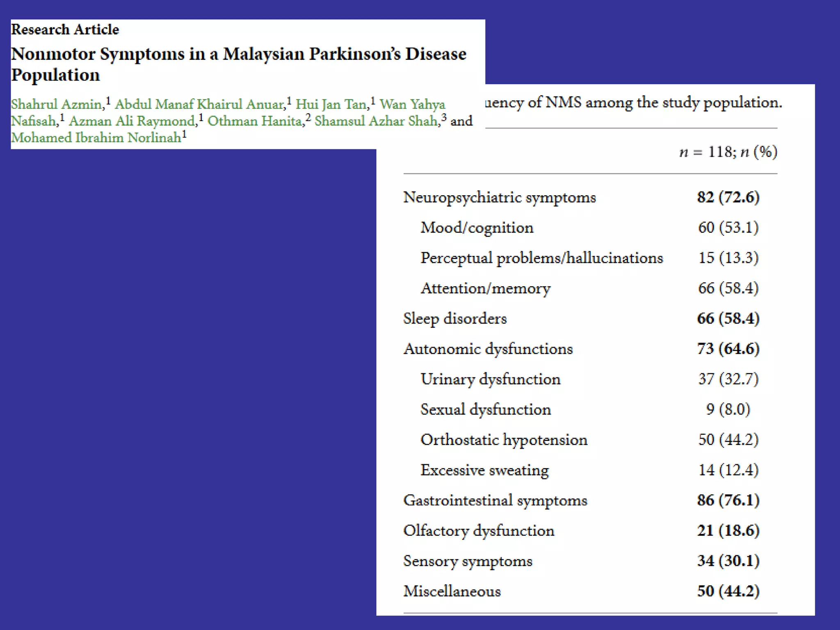Screen dimensions: 840x630
Task: Select the Othman Hanita author link
Action: coord(255,121)
